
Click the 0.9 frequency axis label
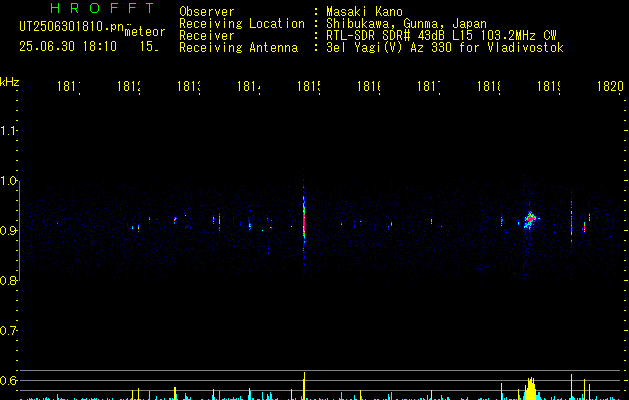[x=8, y=231]
